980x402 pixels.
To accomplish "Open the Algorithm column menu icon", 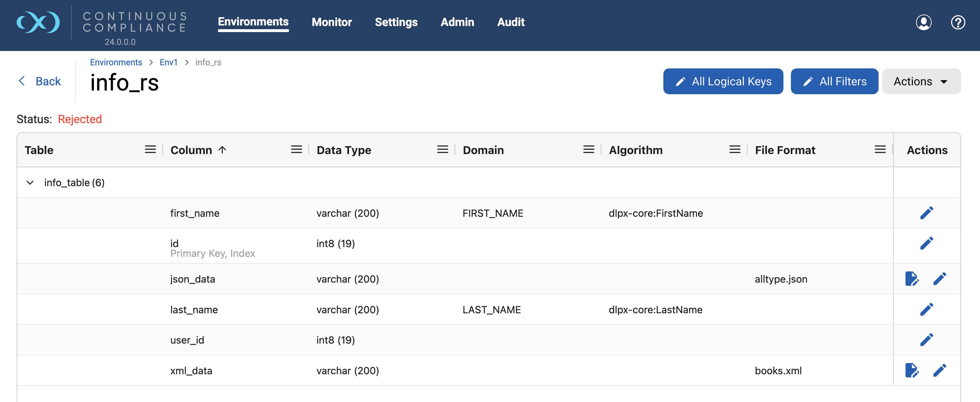I will (735, 150).
